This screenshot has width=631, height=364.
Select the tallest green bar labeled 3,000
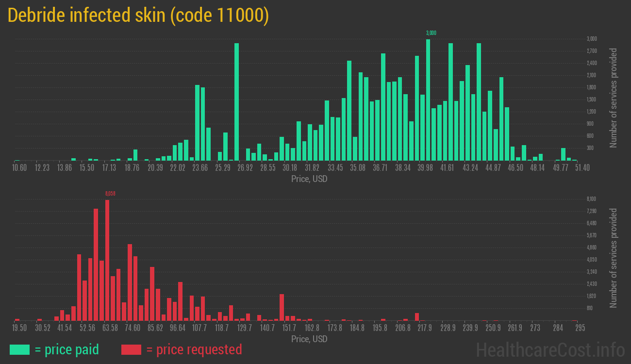click(429, 97)
